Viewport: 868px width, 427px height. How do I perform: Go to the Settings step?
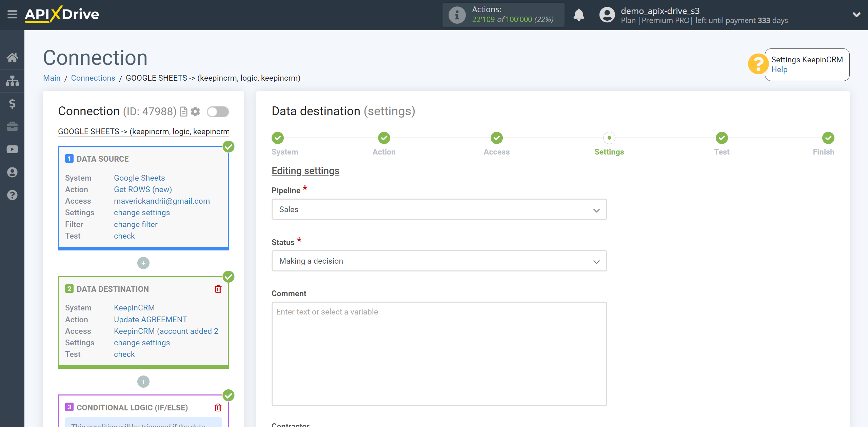609,138
